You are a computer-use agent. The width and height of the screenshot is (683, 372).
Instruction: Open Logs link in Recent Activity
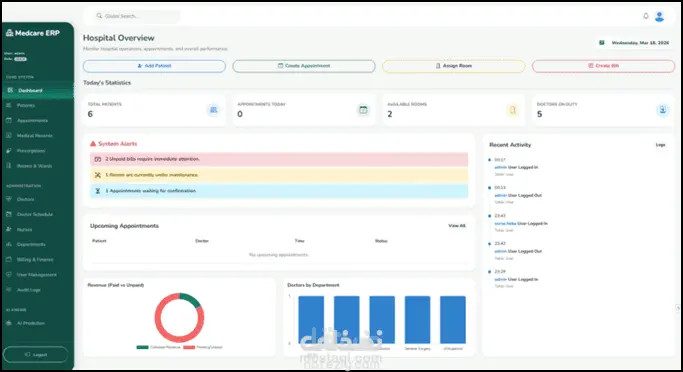pos(660,145)
